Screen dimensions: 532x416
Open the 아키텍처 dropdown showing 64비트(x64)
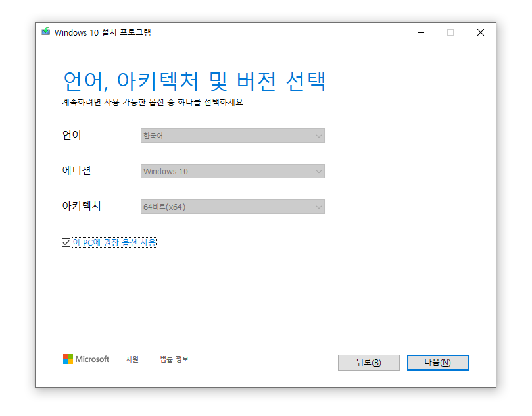pos(233,207)
